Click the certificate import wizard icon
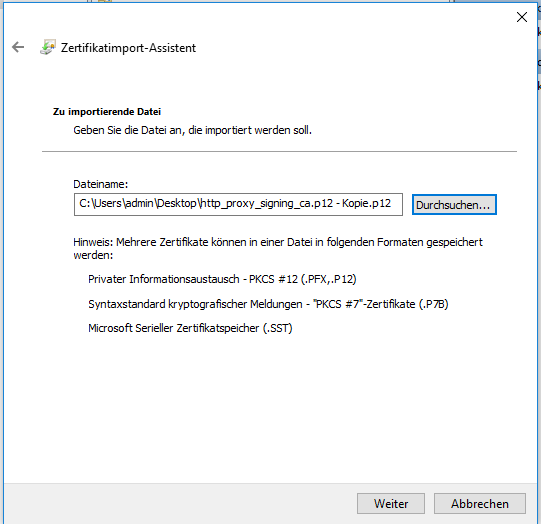Screen dimensions: 541x524 click(48, 47)
